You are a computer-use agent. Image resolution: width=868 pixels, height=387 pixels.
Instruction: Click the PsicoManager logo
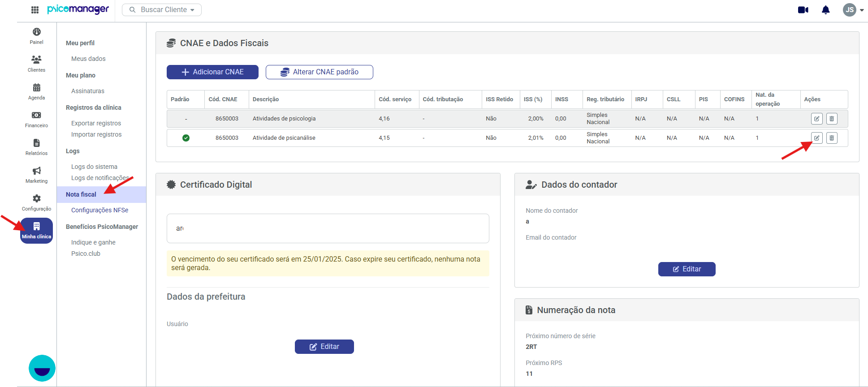click(78, 9)
